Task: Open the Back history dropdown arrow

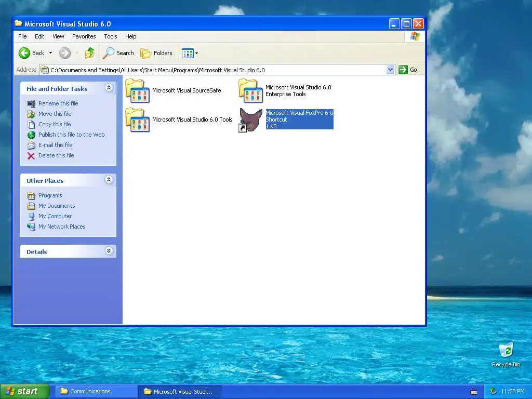Action: point(50,53)
